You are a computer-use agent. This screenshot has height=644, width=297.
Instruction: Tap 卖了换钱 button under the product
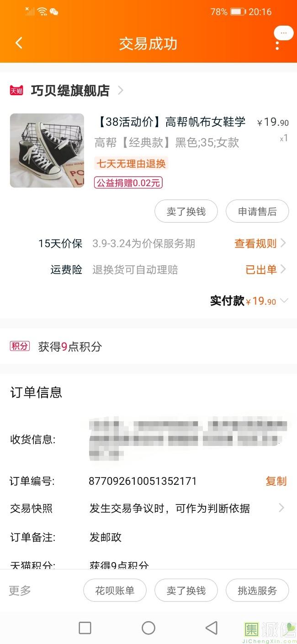pos(186,211)
